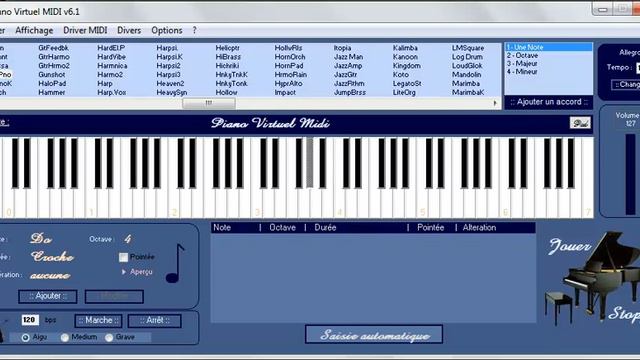Click Jouer to play the sequence

(570, 246)
